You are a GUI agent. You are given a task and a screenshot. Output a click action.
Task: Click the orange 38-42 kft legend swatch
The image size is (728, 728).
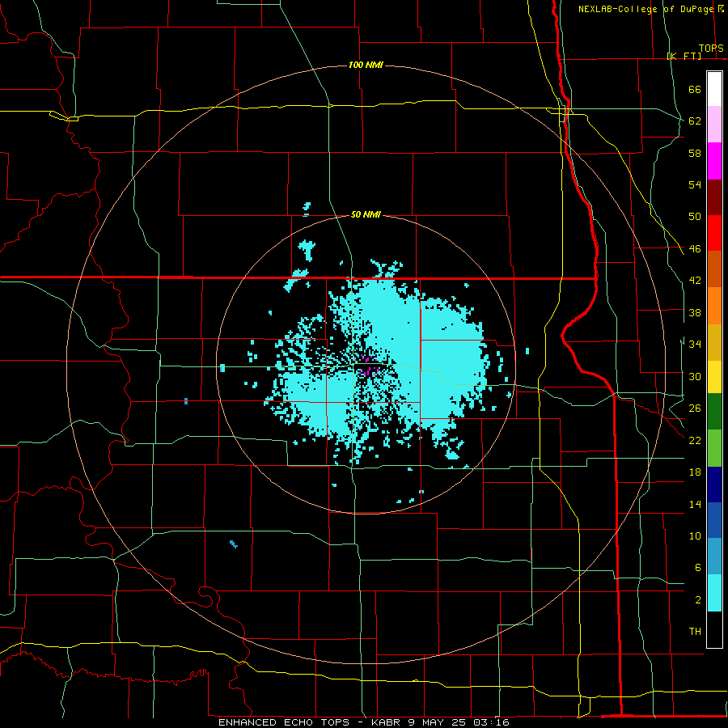(714, 306)
